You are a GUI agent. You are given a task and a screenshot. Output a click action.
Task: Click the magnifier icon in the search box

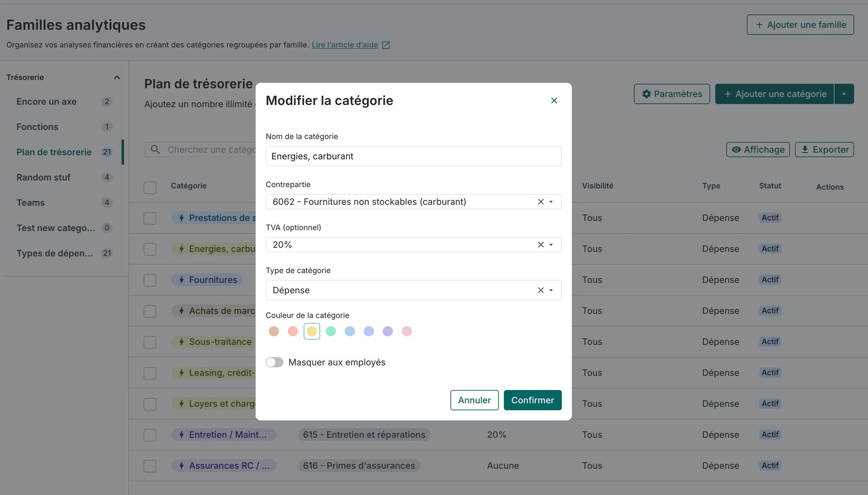[155, 150]
